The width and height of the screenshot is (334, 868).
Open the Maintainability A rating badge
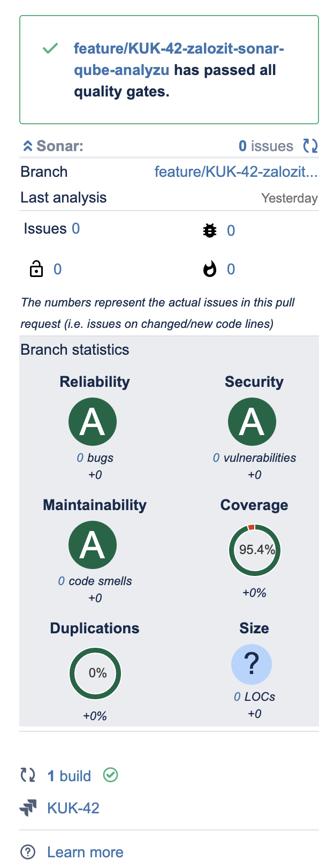[x=93, y=545]
